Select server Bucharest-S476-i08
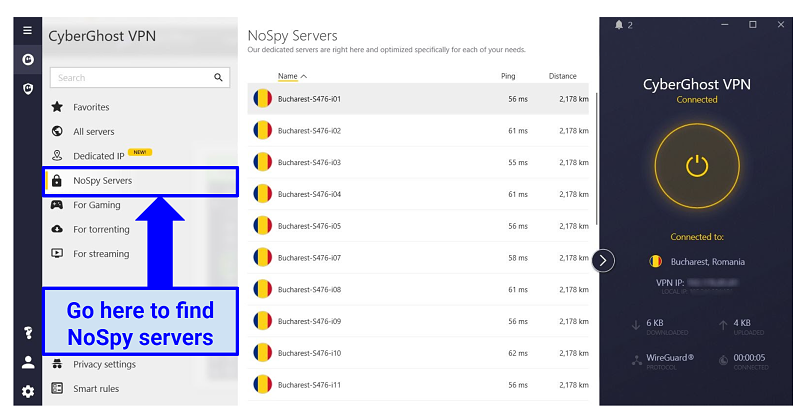The image size is (806, 418). point(418,289)
